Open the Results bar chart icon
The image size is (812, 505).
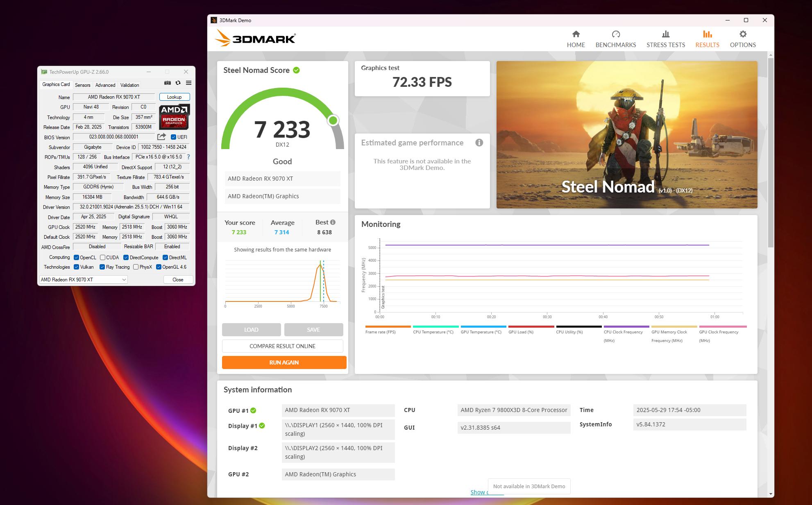pyautogui.click(x=707, y=34)
